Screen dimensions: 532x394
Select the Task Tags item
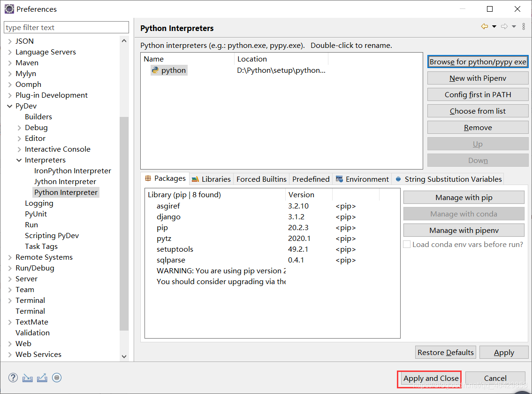click(41, 247)
